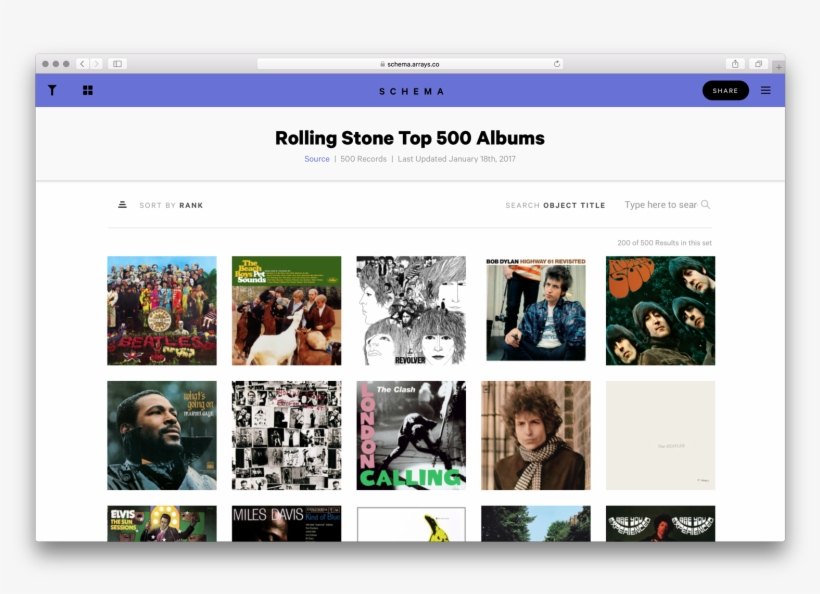
Task: Open Are You Experienced album cover
Action: pyautogui.click(x=660, y=523)
